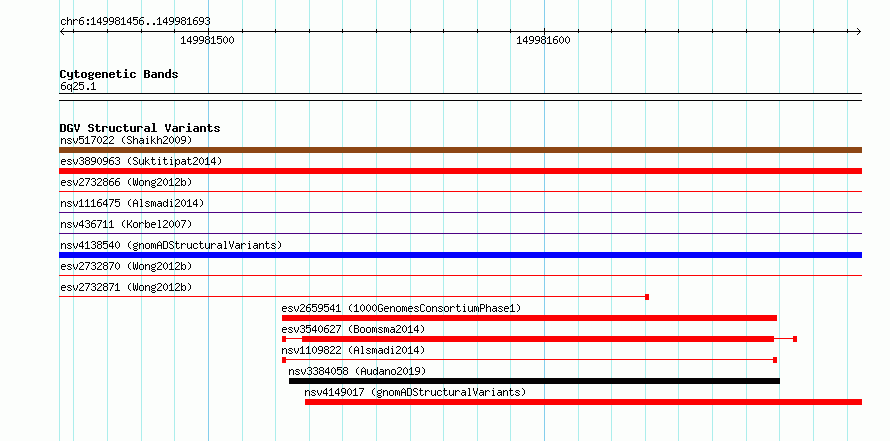The image size is (890, 441).
Task: Click the DGV Structural Variants track title
Action: (140, 128)
